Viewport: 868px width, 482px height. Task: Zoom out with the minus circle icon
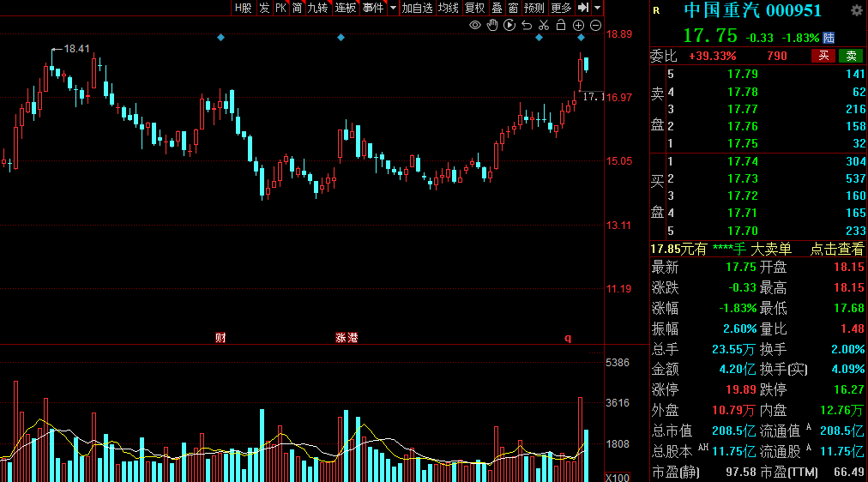(x=595, y=25)
